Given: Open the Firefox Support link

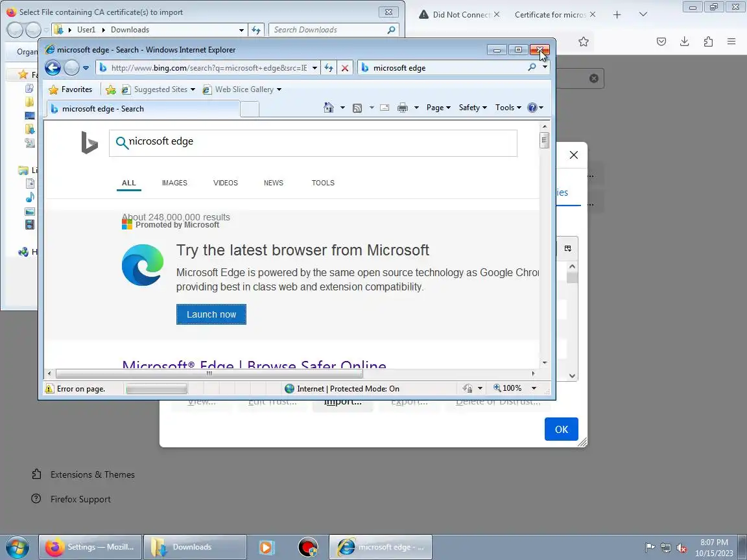Looking at the screenshot, I should coord(80,499).
